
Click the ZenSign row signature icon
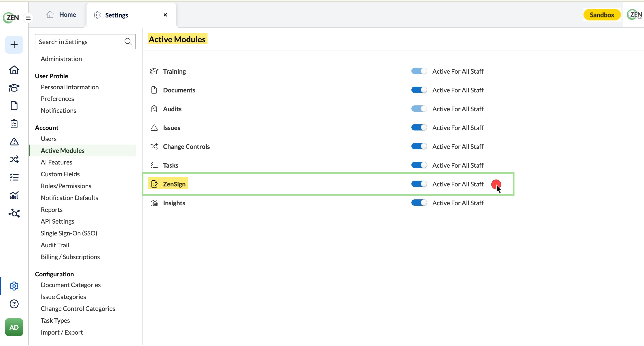click(x=154, y=184)
